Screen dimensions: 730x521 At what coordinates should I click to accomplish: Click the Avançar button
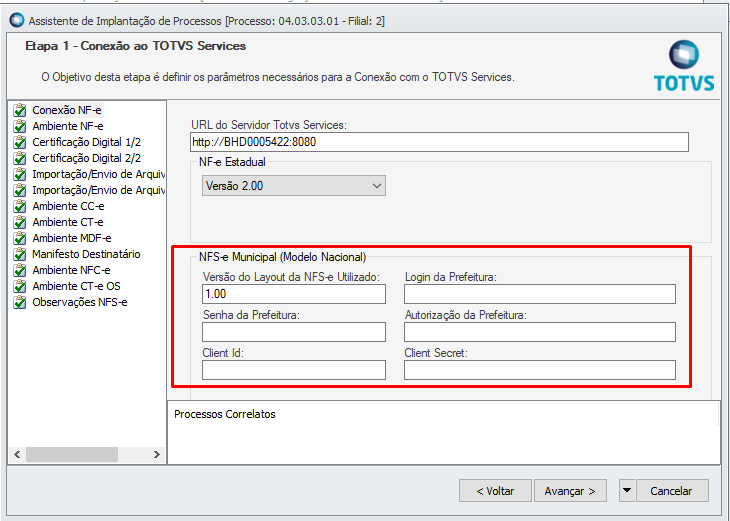coord(570,491)
